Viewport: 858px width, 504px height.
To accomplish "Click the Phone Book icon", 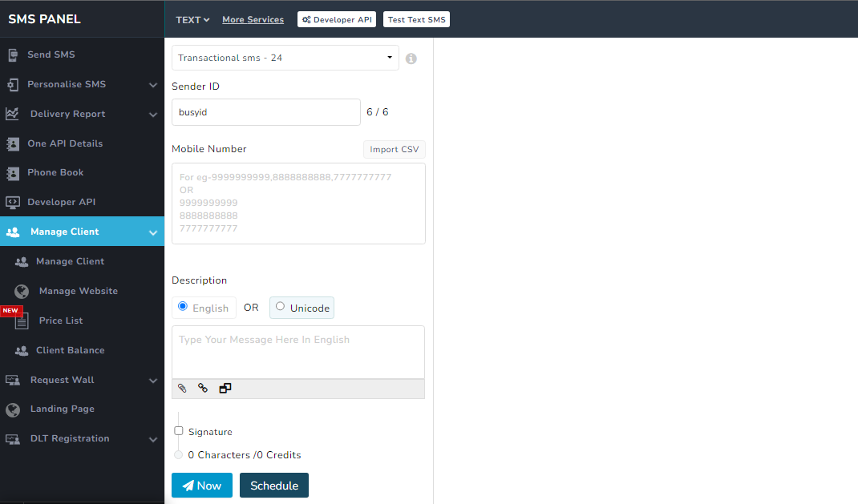I will click(13, 173).
